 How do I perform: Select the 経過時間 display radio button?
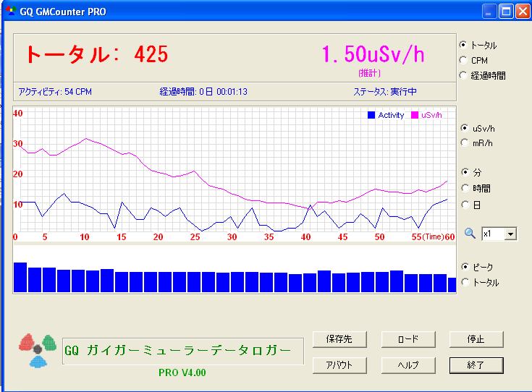pos(463,75)
